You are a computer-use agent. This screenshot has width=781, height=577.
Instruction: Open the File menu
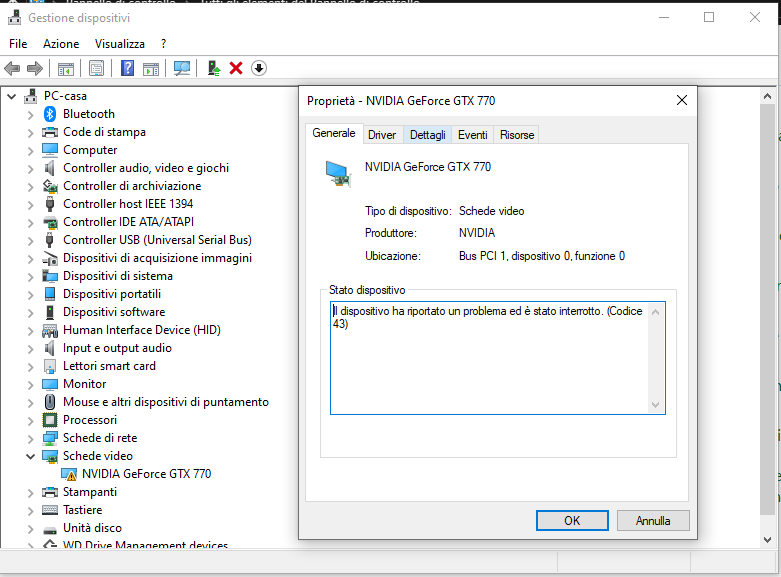click(18, 44)
